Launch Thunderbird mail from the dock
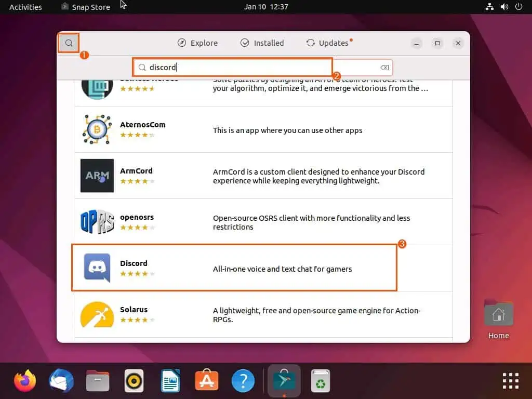The width and height of the screenshot is (532, 399). point(61,381)
